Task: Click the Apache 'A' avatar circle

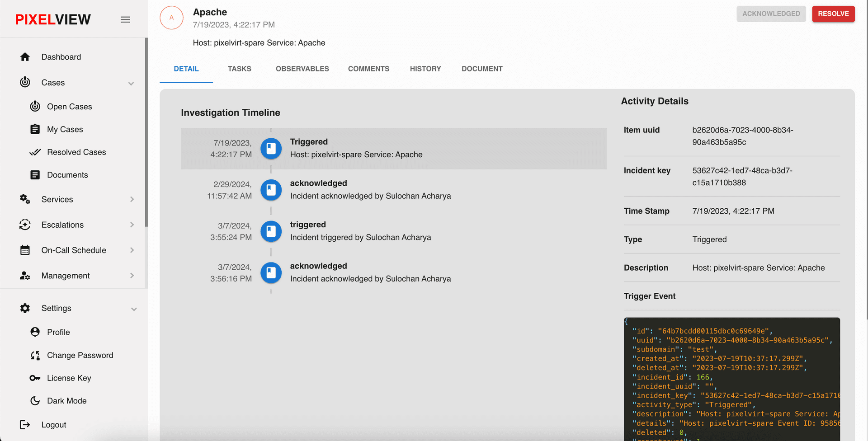Action: click(171, 18)
